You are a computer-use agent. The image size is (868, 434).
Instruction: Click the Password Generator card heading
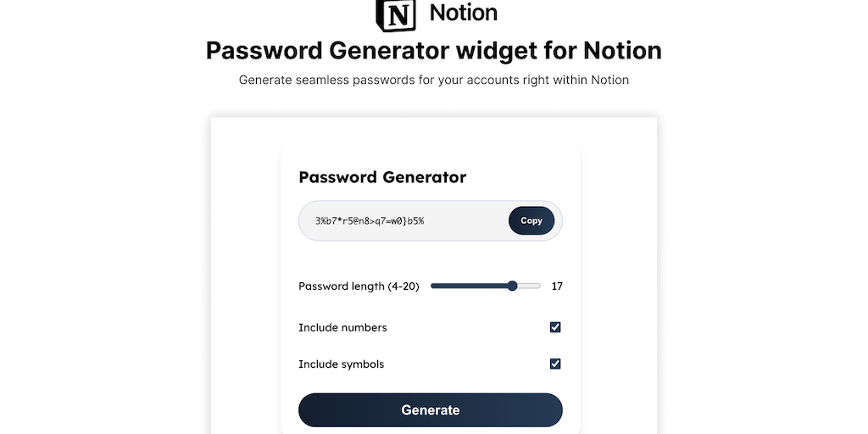coord(382,177)
